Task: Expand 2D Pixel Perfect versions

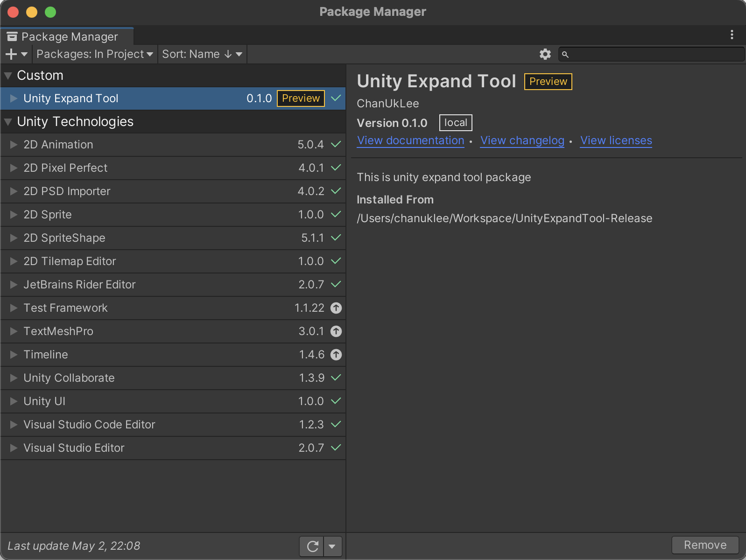Action: tap(14, 168)
